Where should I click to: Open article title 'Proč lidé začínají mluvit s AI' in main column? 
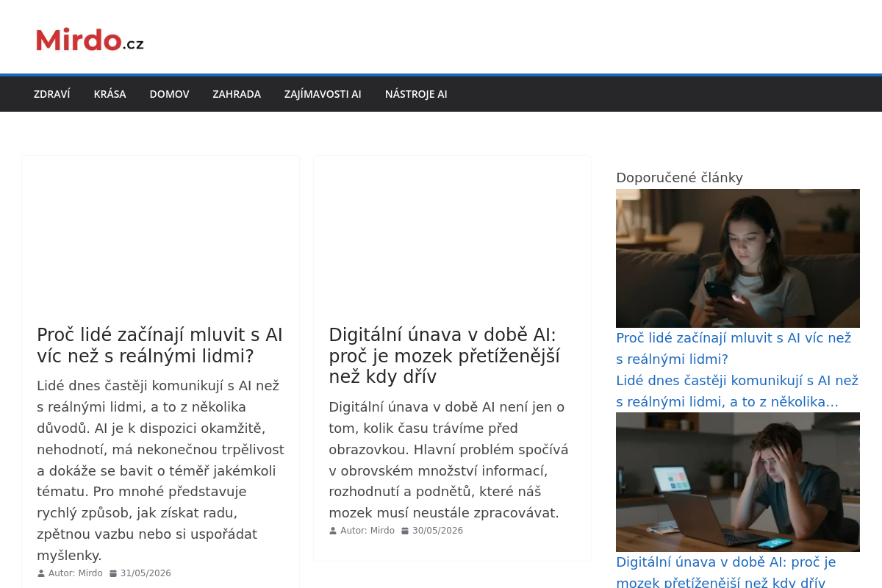(x=160, y=345)
